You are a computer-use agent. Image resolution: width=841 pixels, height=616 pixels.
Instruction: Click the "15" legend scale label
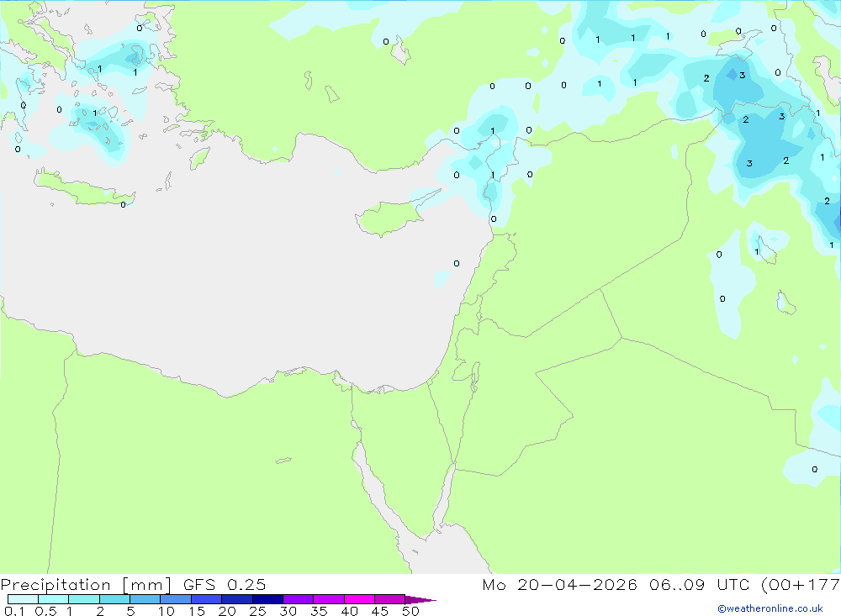pos(197,611)
